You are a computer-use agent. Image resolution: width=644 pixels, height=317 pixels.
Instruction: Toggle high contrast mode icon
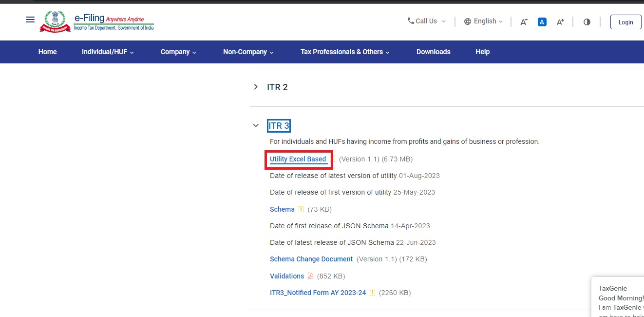click(x=587, y=22)
